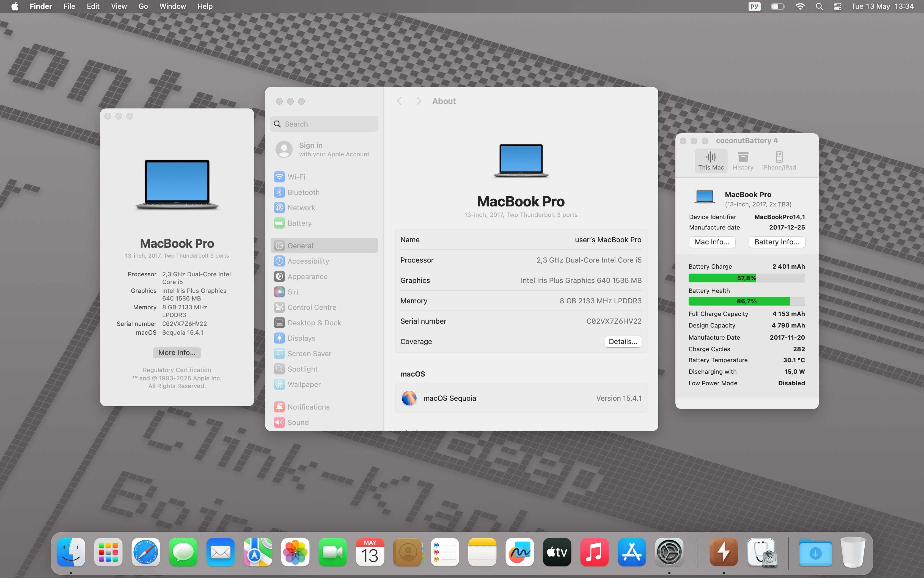Screen dimensions: 924x578
Task: Open Finder from the Dock
Action: (x=71, y=552)
